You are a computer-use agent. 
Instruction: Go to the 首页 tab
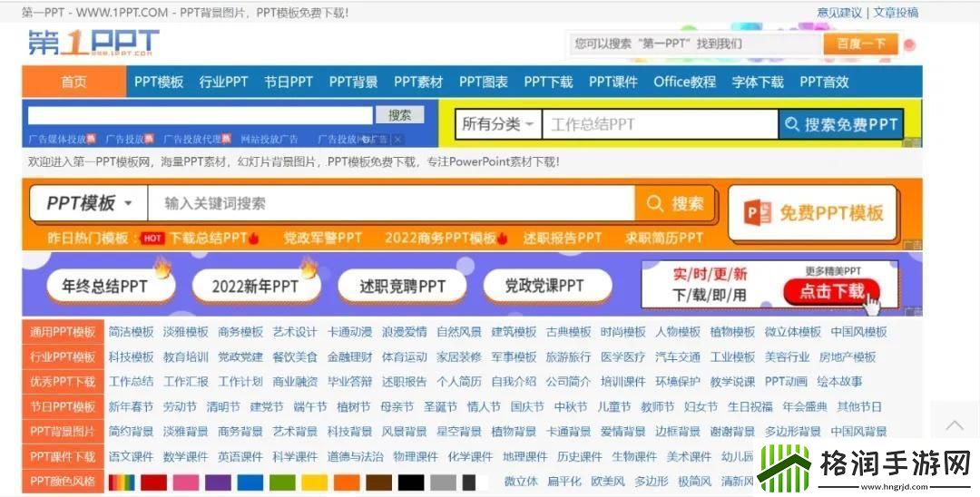[73, 82]
